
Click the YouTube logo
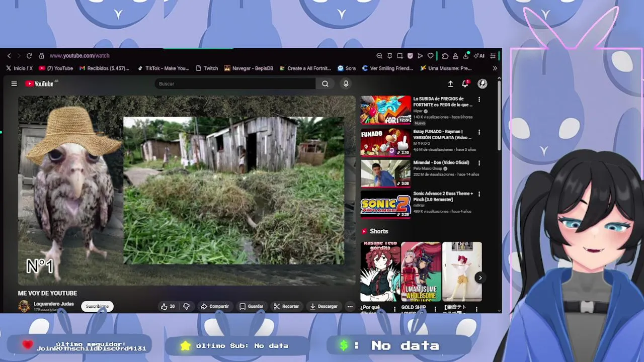[40, 84]
